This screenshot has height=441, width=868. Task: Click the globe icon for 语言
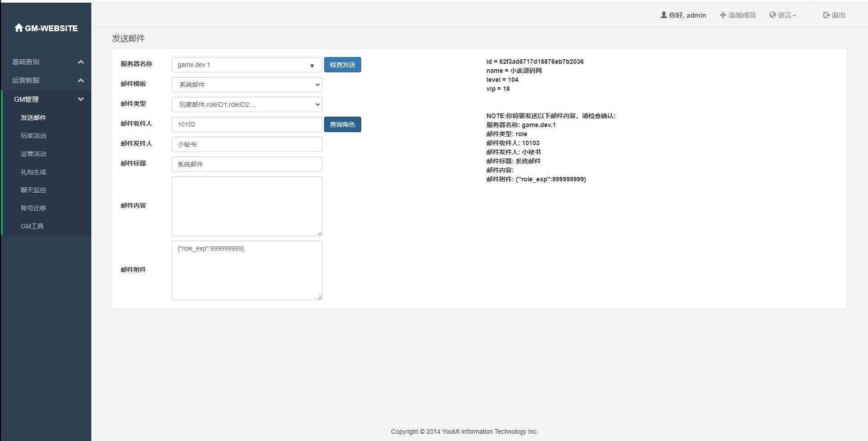pyautogui.click(x=773, y=15)
